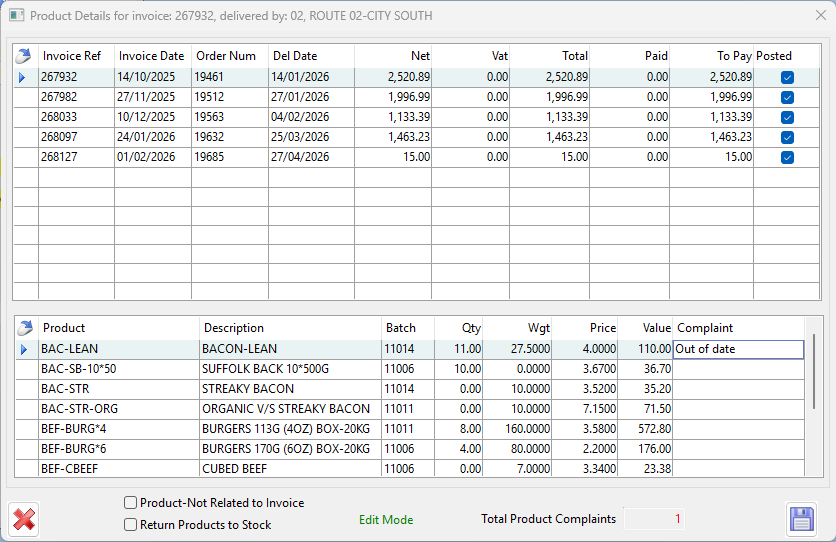Click the Complaint field containing Out of date
The width and height of the screenshot is (836, 542).
(x=737, y=349)
